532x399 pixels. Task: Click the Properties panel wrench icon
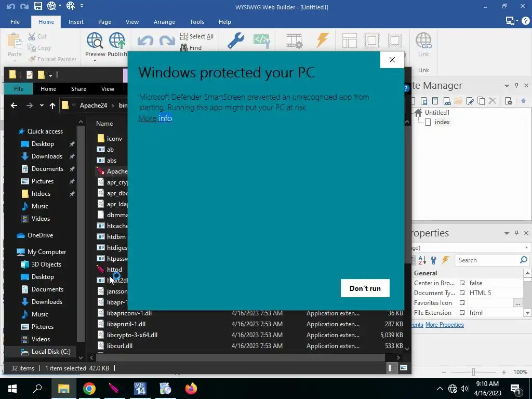433,260
